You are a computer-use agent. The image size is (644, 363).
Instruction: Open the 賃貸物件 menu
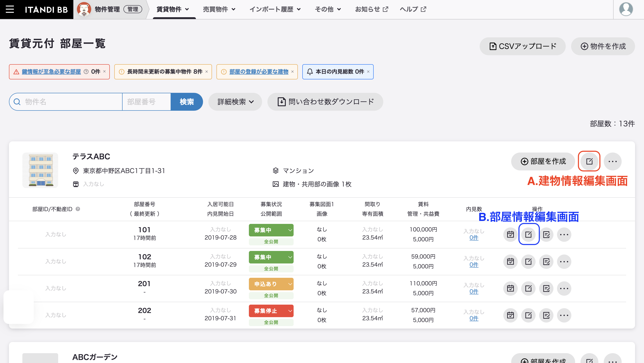(x=173, y=9)
